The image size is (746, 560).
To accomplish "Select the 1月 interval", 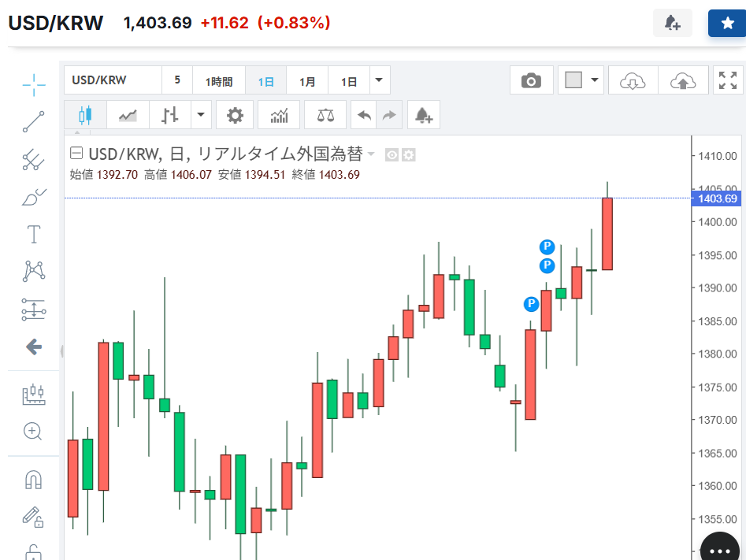I will (x=307, y=81).
